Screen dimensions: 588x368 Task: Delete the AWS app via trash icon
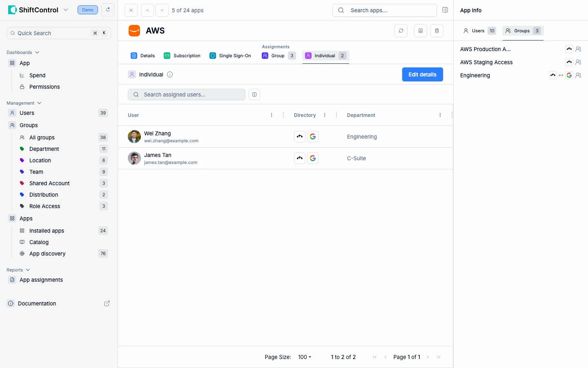(x=437, y=31)
